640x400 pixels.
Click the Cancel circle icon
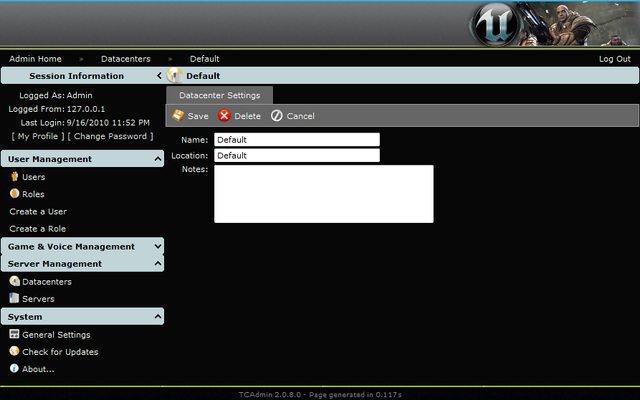277,116
